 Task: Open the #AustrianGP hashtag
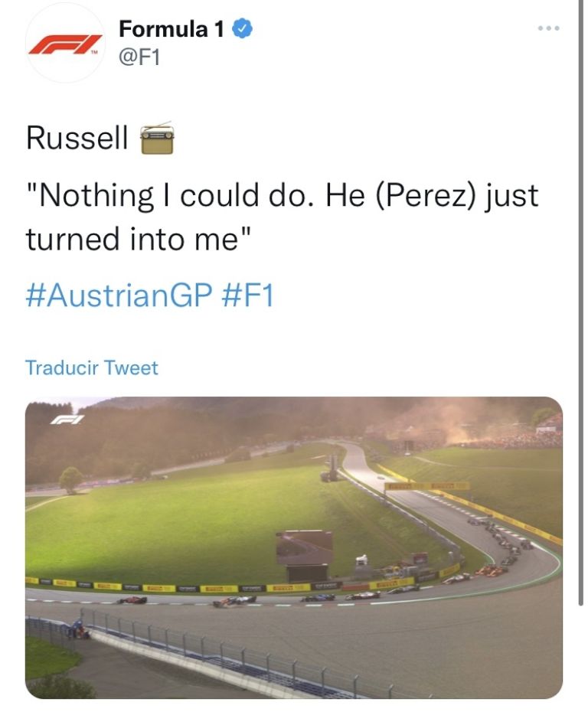point(118,296)
